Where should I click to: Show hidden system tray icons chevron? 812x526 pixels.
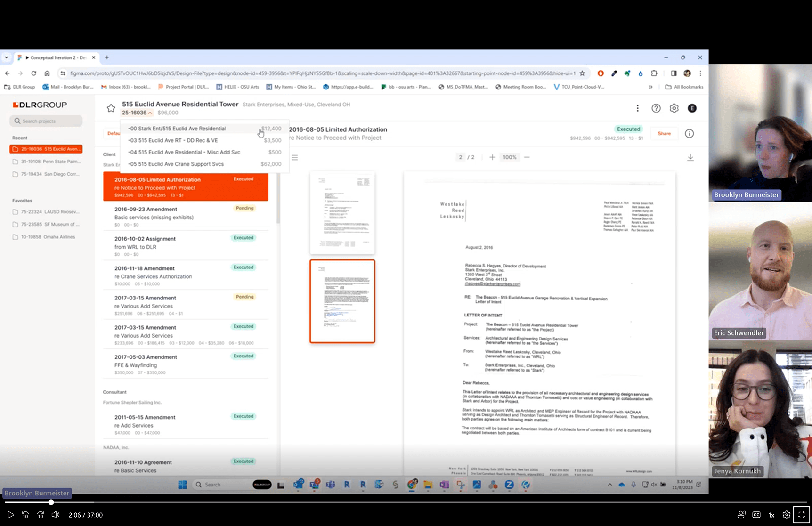(610, 485)
